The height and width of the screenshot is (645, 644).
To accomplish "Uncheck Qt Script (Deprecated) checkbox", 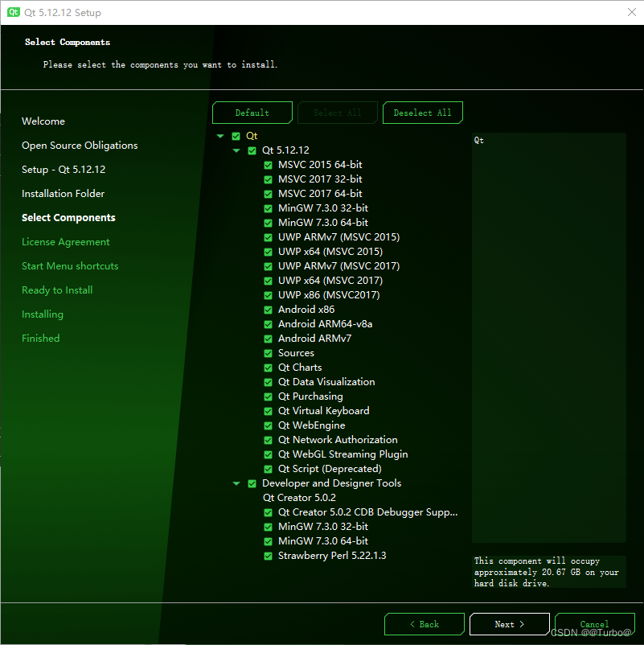I will click(268, 469).
